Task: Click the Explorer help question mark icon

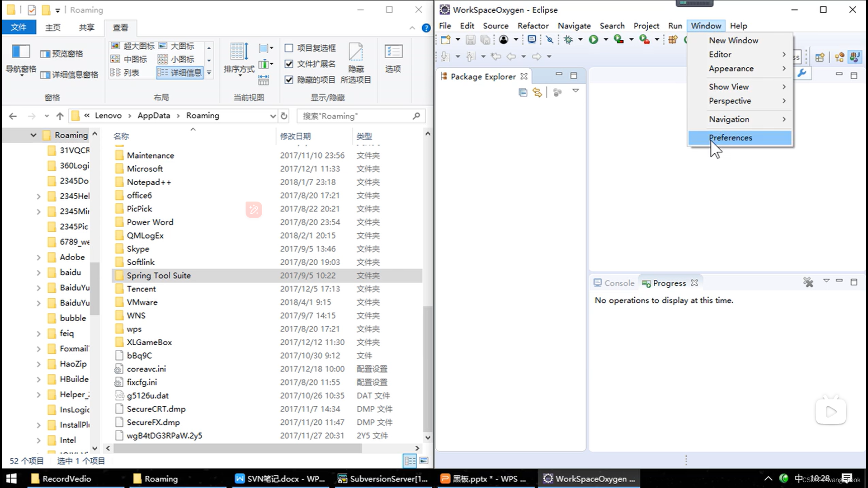Action: [426, 28]
